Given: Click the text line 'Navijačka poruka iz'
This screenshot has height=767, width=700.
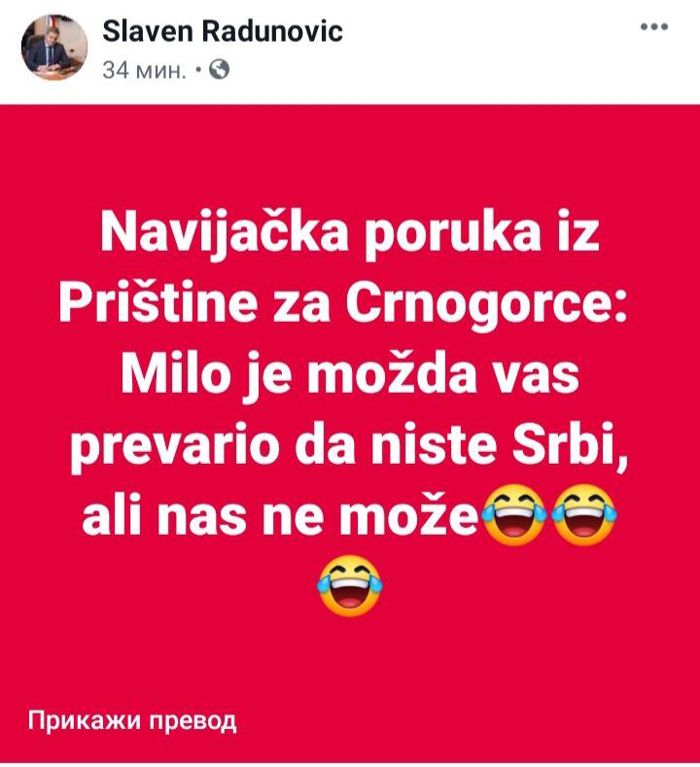Looking at the screenshot, I should click(x=350, y=233).
